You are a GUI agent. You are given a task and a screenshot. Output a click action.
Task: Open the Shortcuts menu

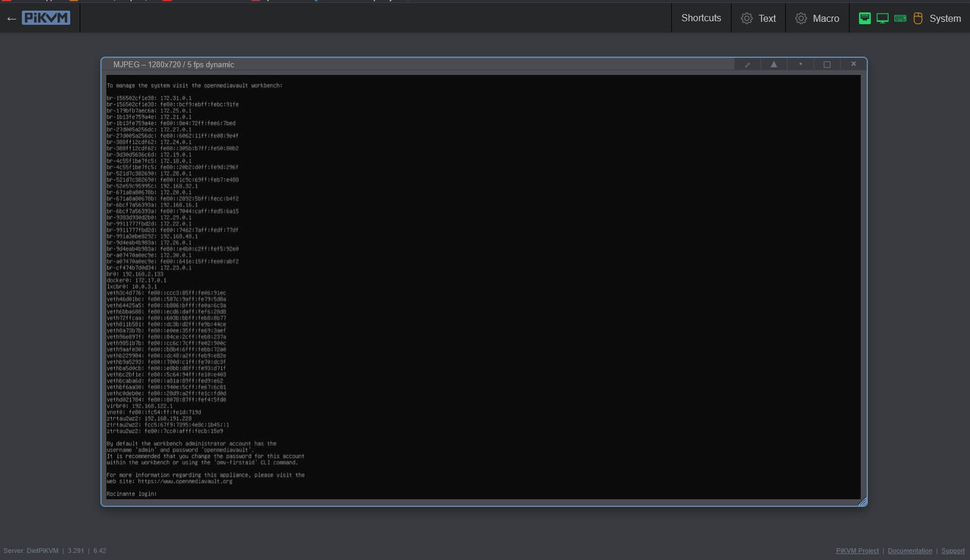[x=701, y=18]
